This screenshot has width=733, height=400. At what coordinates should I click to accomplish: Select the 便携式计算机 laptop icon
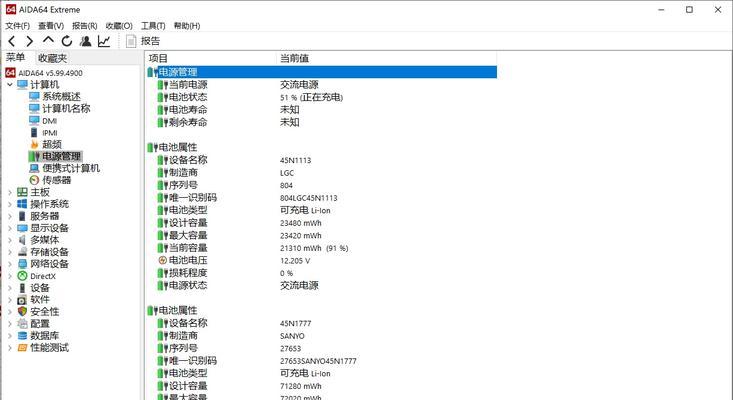(x=34, y=168)
